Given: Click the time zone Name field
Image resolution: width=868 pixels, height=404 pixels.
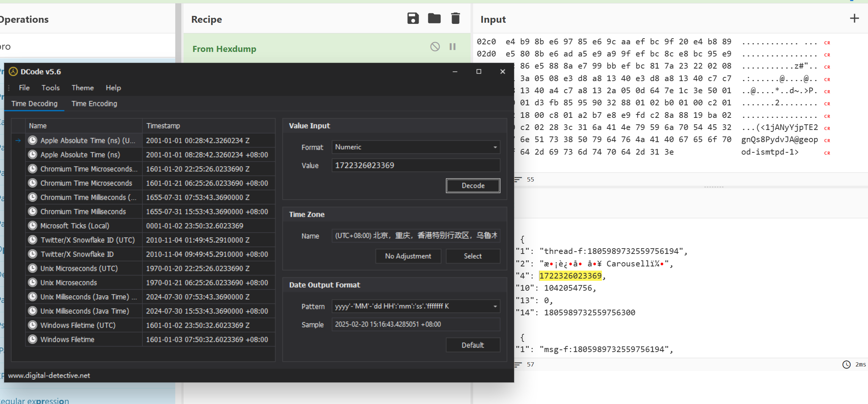Looking at the screenshot, I should 416,236.
